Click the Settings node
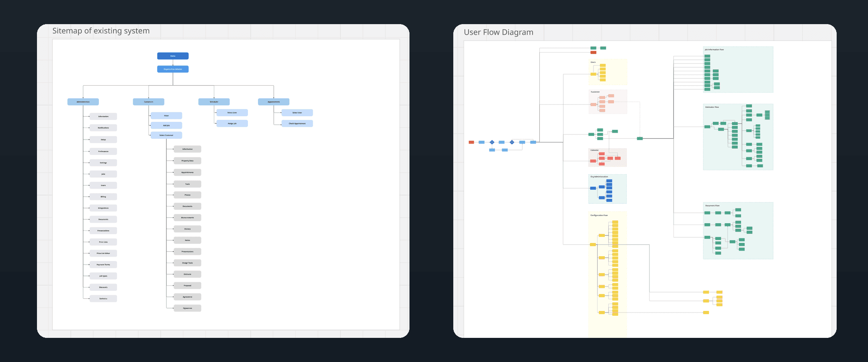 (x=103, y=163)
